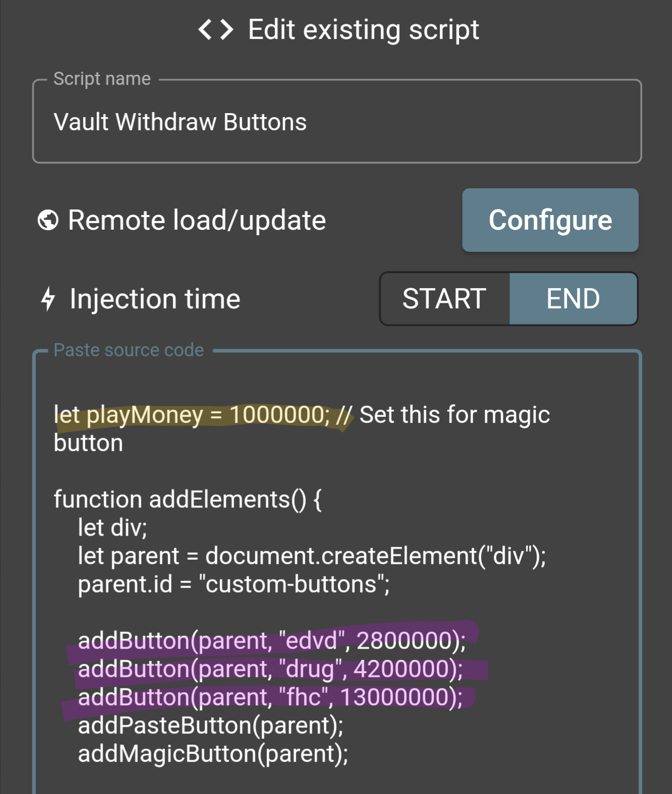This screenshot has height=794, width=672.
Task: Click the lightning bolt Injection time icon
Action: 48,299
